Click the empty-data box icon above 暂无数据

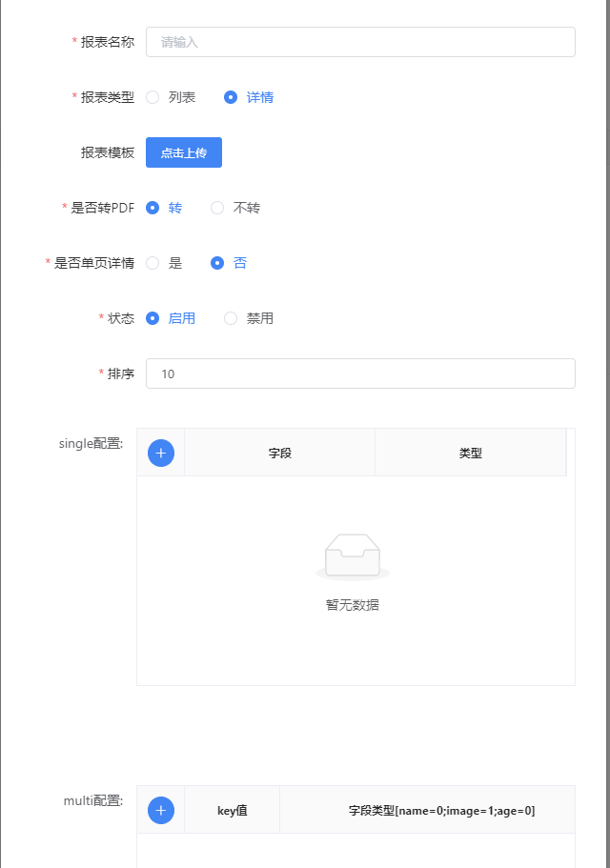(353, 556)
